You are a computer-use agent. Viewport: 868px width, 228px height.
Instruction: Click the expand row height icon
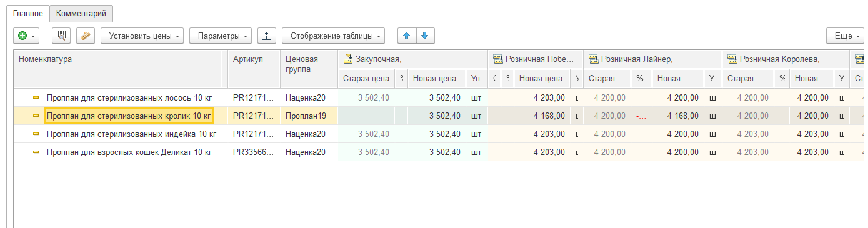pyautogui.click(x=267, y=36)
